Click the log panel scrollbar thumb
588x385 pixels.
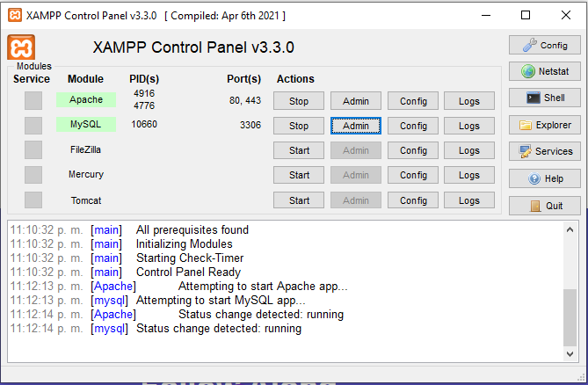(x=570, y=318)
